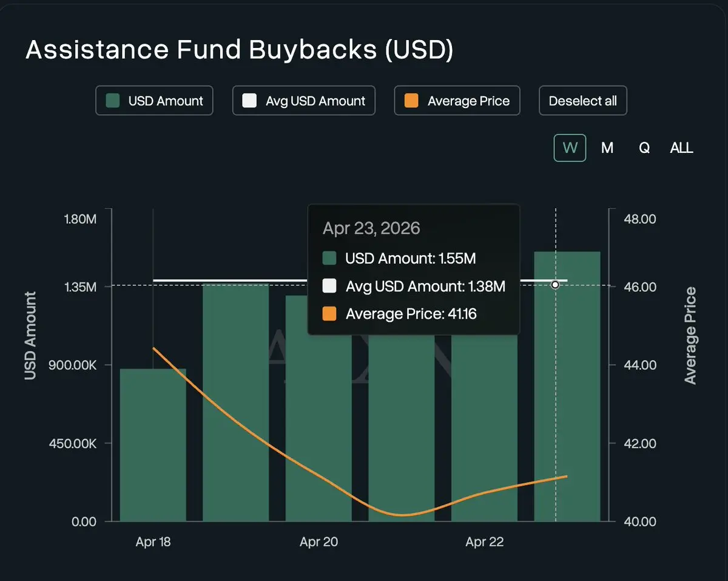Select the W weekly timeframe
This screenshot has width=728, height=581.
[570, 148]
